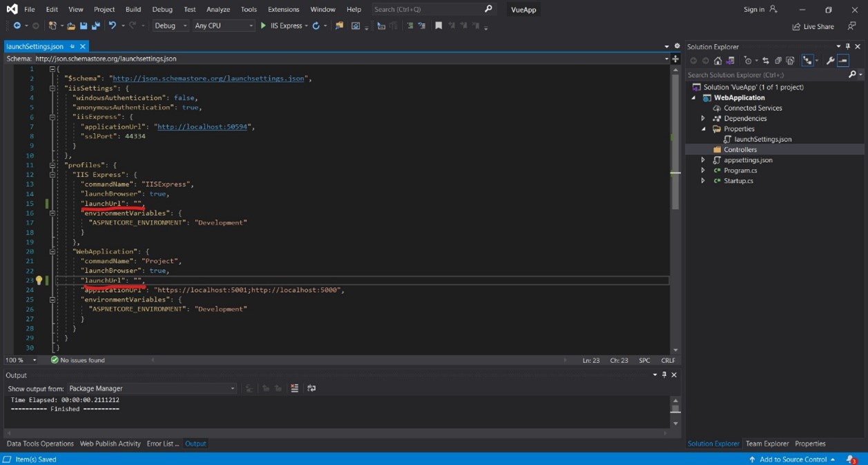Image resolution: width=868 pixels, height=465 pixels.
Task: Select the Controllers folder in Solution Explorer
Action: (740, 150)
